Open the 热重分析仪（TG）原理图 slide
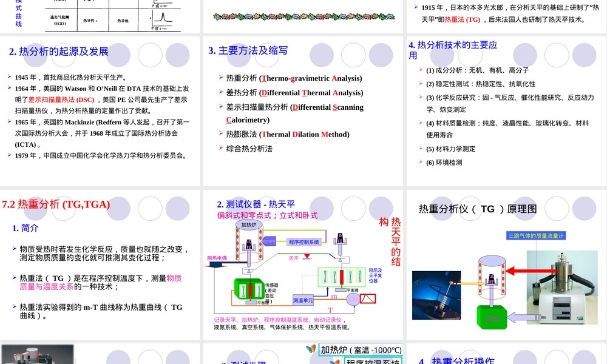The image size is (607, 364). 507,265
